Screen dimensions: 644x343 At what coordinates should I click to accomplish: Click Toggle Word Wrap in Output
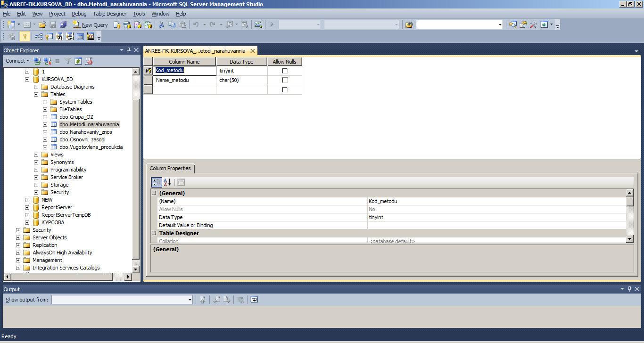254,300
